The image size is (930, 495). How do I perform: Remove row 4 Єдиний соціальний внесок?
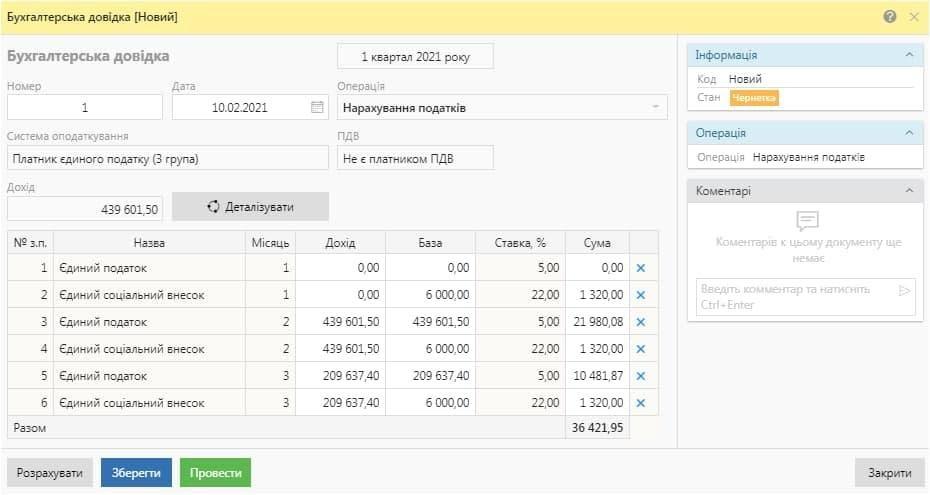click(x=641, y=349)
